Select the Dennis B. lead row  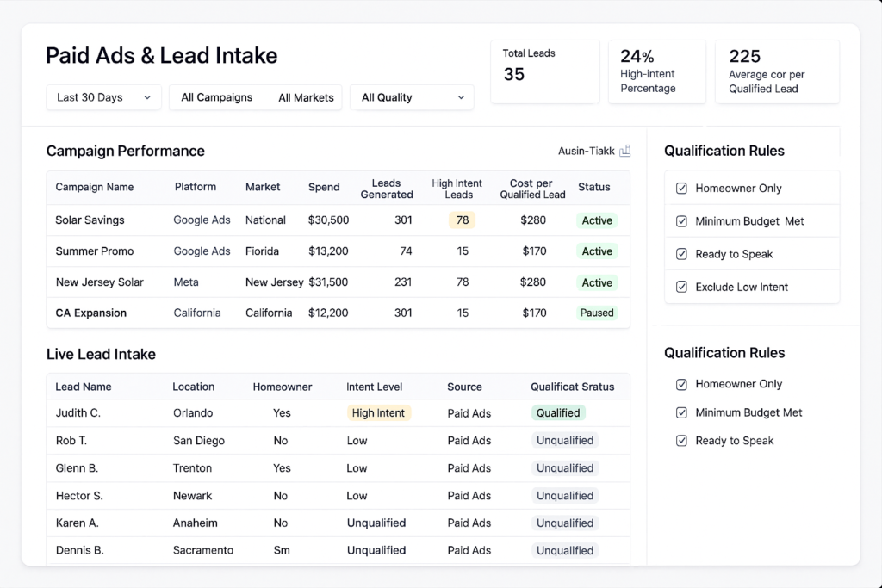pos(80,550)
